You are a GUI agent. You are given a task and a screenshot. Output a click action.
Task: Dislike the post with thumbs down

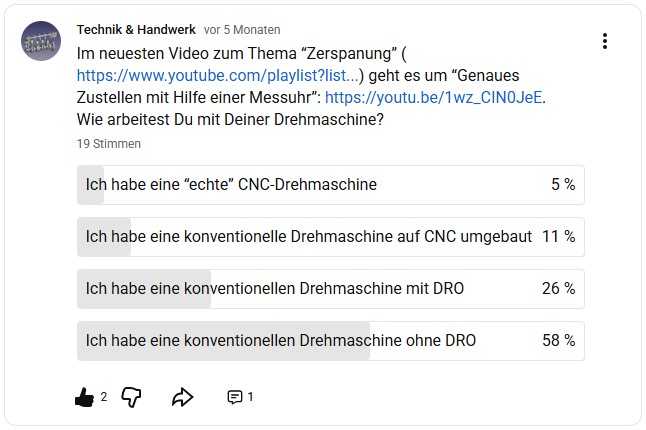(131, 397)
